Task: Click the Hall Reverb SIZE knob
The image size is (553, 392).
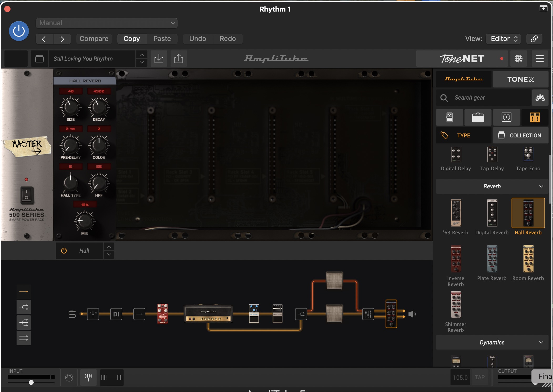Action: pyautogui.click(x=70, y=107)
